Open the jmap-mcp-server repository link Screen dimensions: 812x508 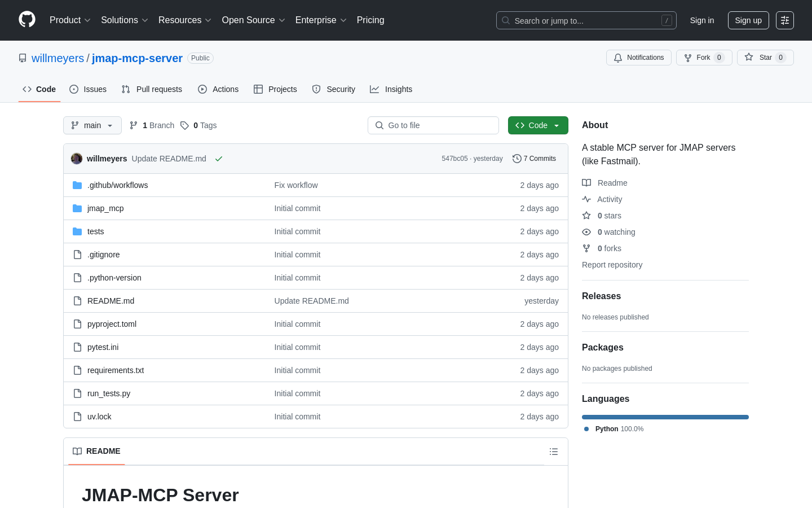pos(137,58)
